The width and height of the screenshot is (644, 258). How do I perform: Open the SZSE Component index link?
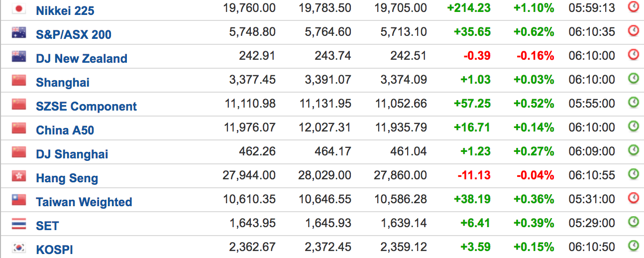pos(87,106)
